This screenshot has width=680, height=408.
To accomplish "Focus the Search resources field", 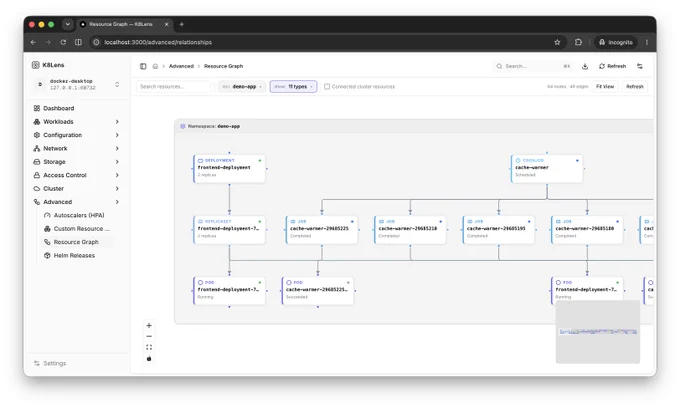I will (x=173, y=87).
